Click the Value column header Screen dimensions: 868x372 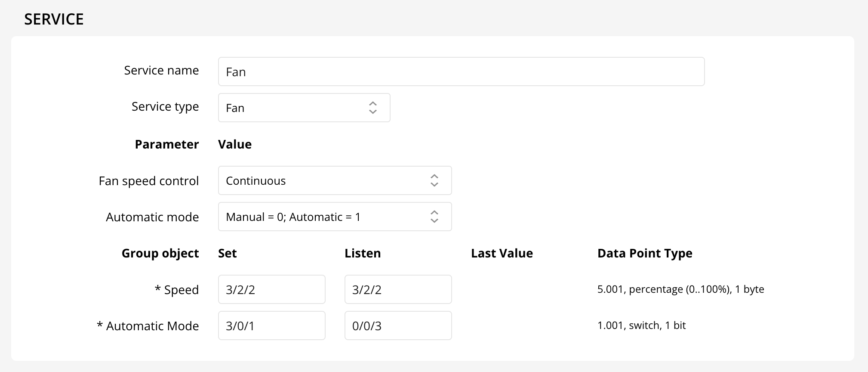(x=235, y=144)
